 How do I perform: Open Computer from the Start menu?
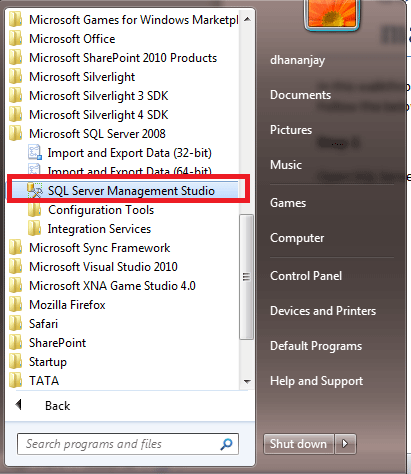[x=297, y=238]
